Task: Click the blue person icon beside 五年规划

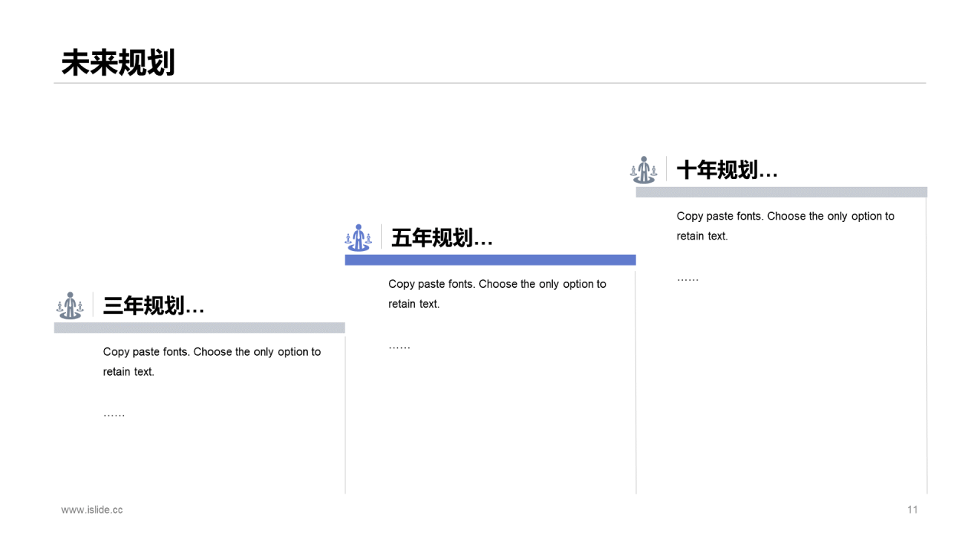Action: pos(358,237)
